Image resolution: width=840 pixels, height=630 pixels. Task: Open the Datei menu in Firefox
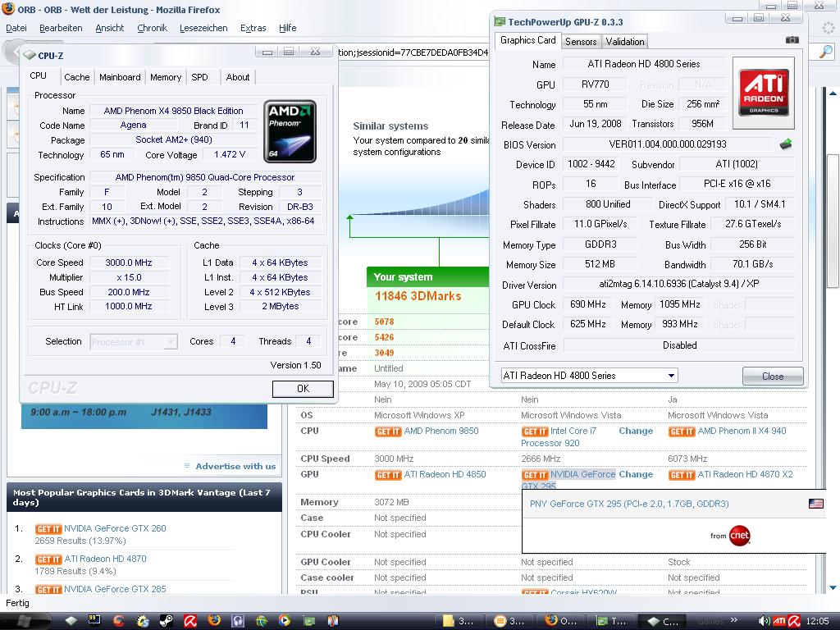tap(16, 28)
